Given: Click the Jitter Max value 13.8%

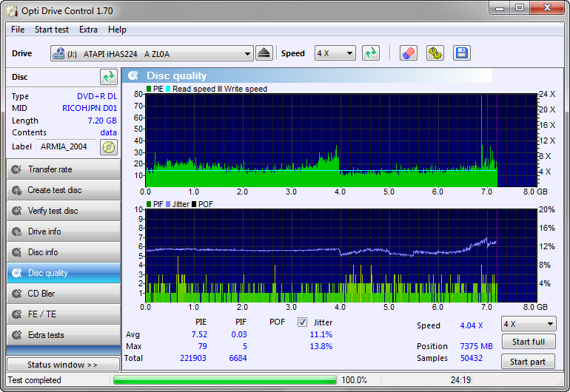Looking at the screenshot, I should coord(321,346).
